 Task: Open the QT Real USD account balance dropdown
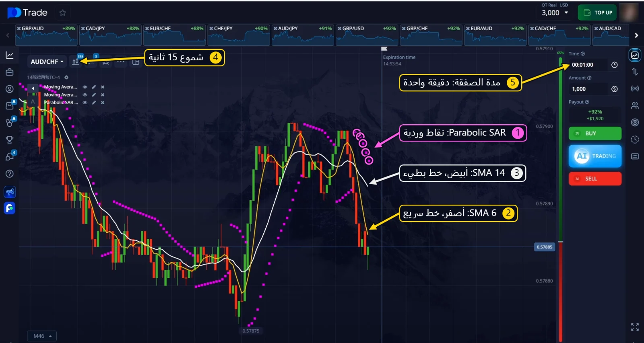tap(555, 10)
